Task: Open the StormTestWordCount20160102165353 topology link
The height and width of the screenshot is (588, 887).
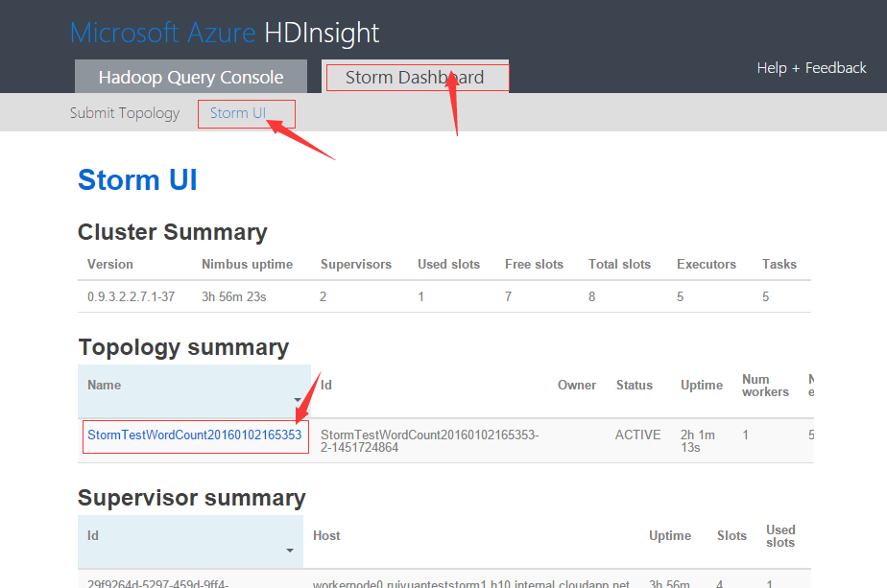Action: point(195,435)
